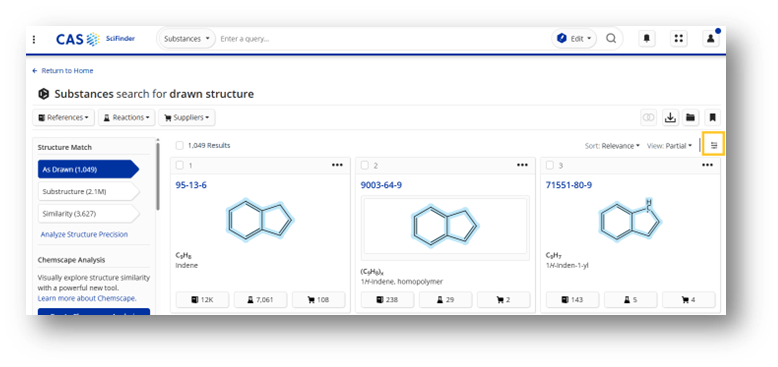View 143 references for 71551-80-9
Image resolution: width=778 pixels, height=367 pixels.
pos(573,300)
